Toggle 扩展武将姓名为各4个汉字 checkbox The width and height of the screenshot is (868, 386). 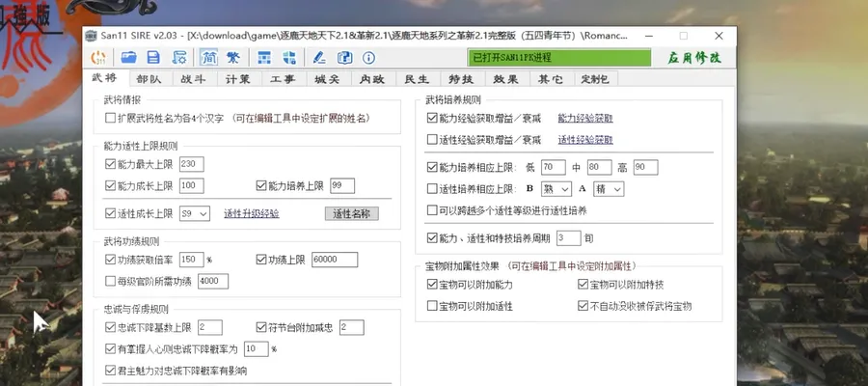coord(110,118)
